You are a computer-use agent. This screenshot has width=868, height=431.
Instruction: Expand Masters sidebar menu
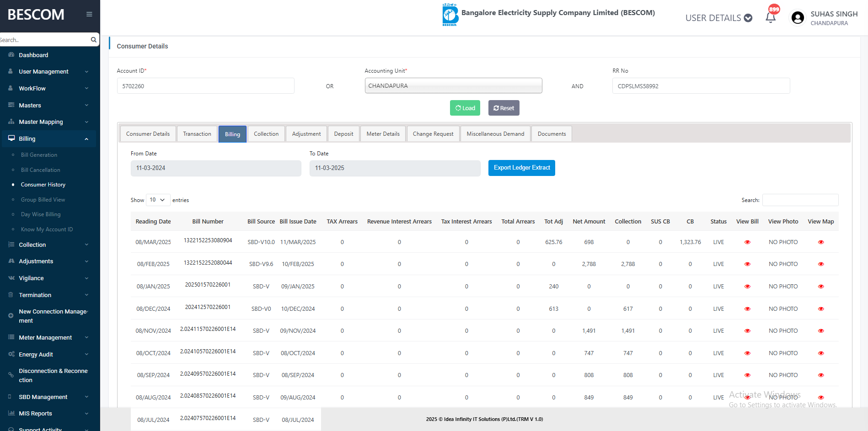tap(50, 106)
